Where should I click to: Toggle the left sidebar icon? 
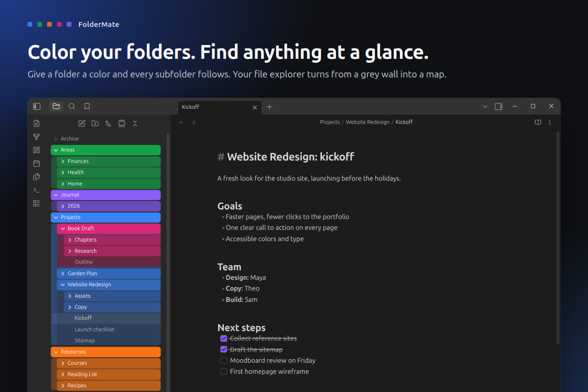37,106
